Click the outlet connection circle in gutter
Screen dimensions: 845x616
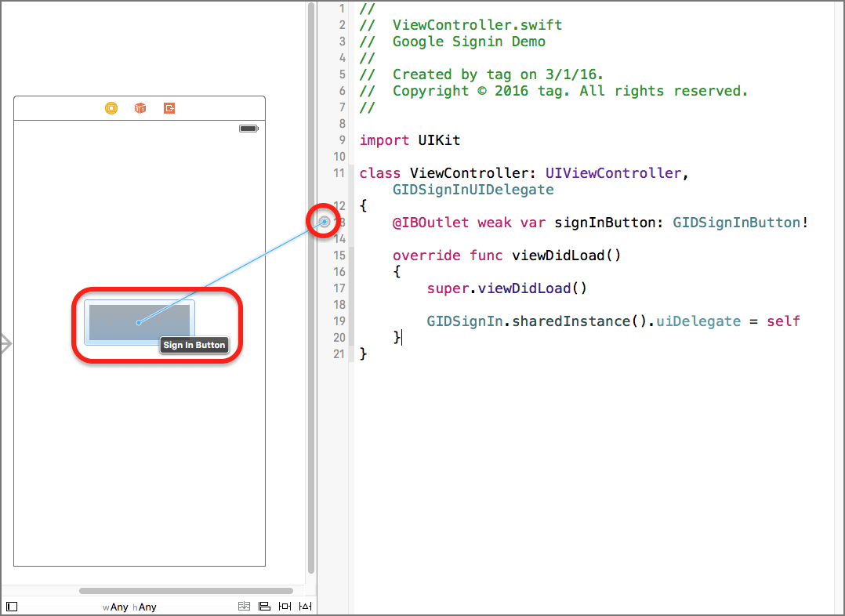click(x=325, y=223)
